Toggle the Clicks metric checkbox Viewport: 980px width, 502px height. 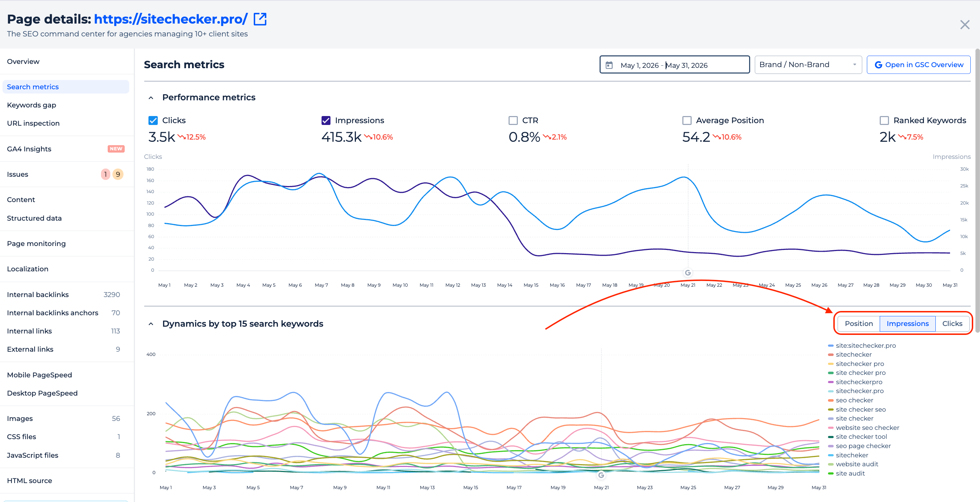click(x=153, y=121)
